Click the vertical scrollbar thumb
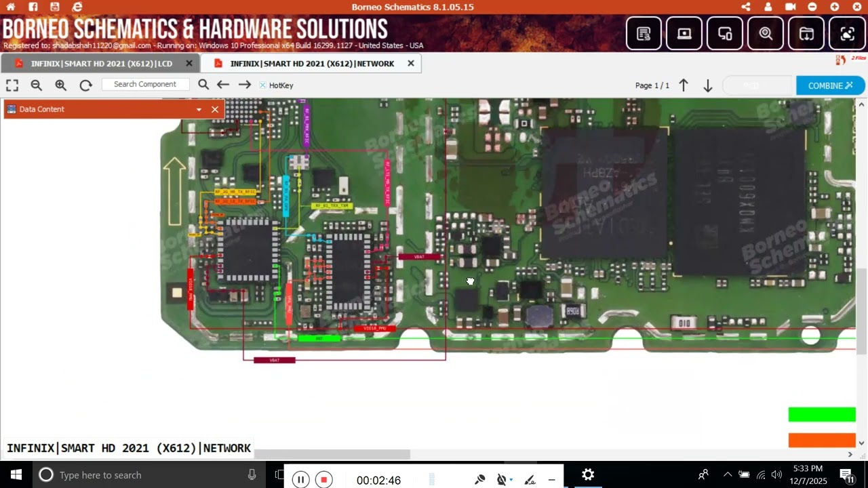 pos(862,311)
